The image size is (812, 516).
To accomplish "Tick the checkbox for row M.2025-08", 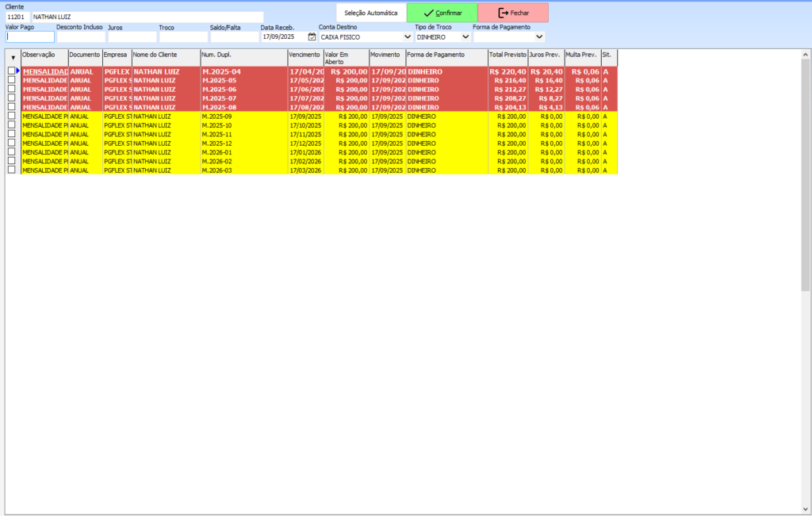I will 11,107.
